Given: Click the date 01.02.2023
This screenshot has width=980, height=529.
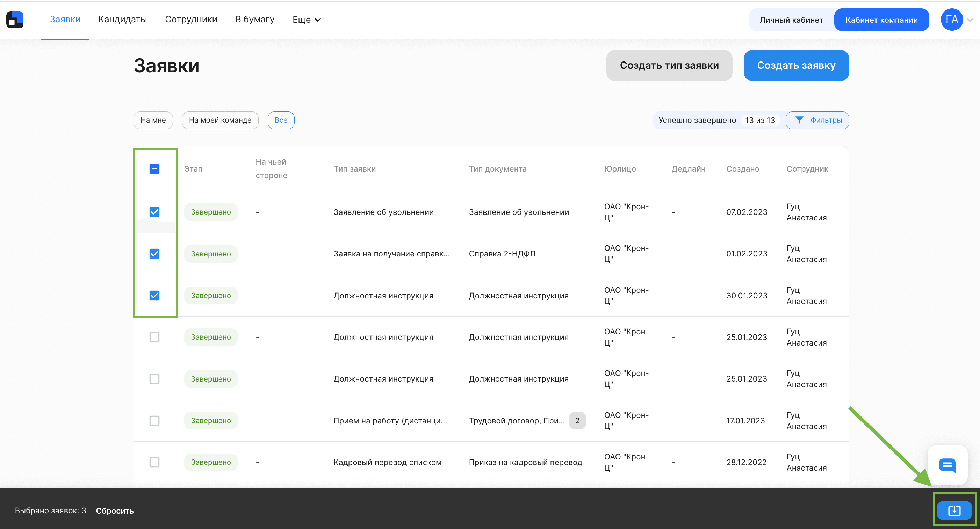Looking at the screenshot, I should [747, 254].
